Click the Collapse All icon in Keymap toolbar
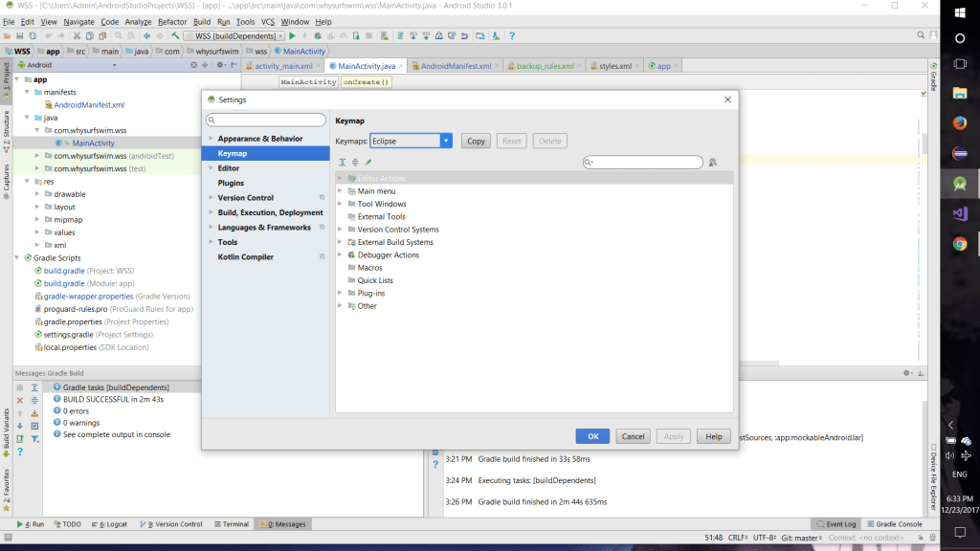The height and width of the screenshot is (551, 980). point(355,163)
